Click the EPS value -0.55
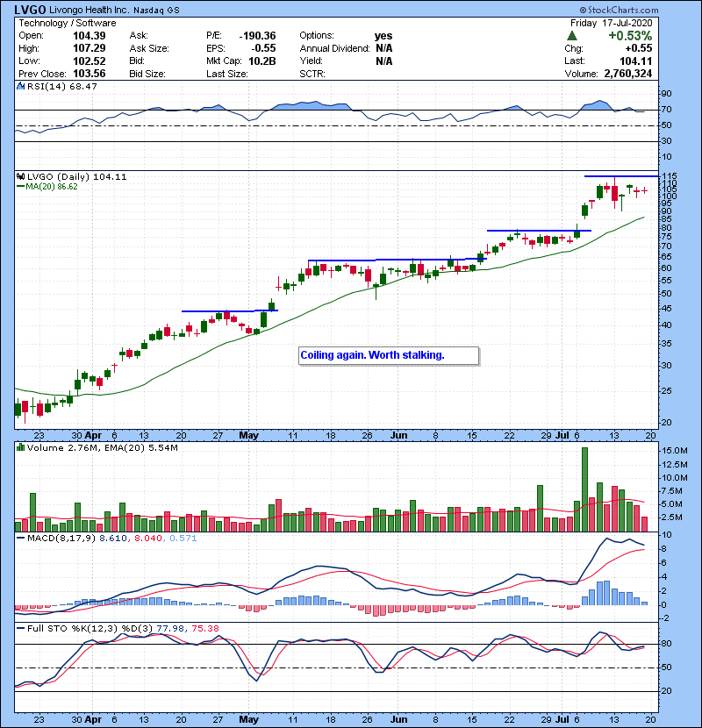This screenshot has width=702, height=728. click(263, 48)
